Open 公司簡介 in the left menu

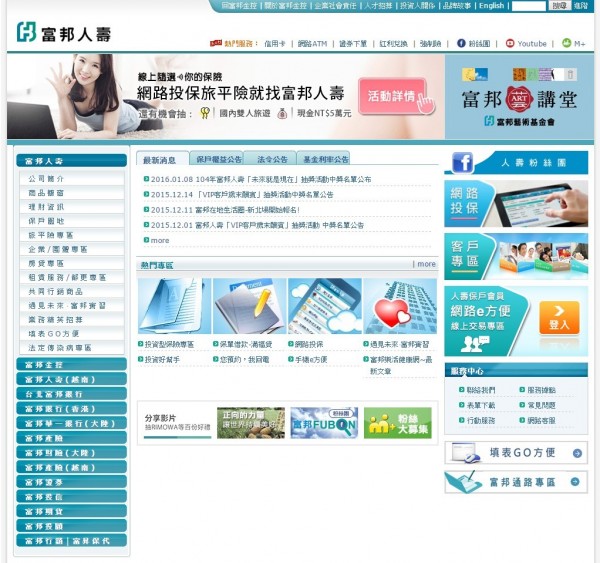[x=72, y=178]
